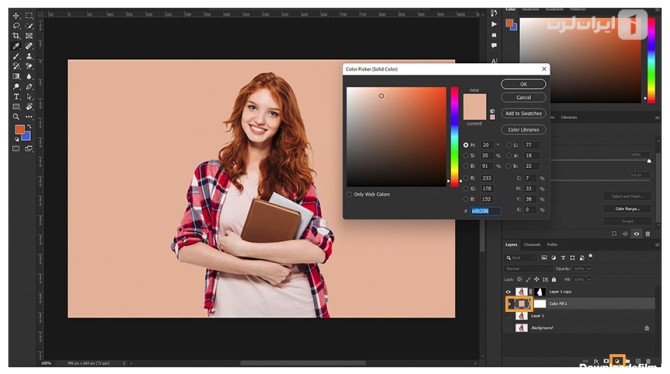Select the Eyedropper tool
The image size is (670, 374).
pyautogui.click(x=16, y=46)
